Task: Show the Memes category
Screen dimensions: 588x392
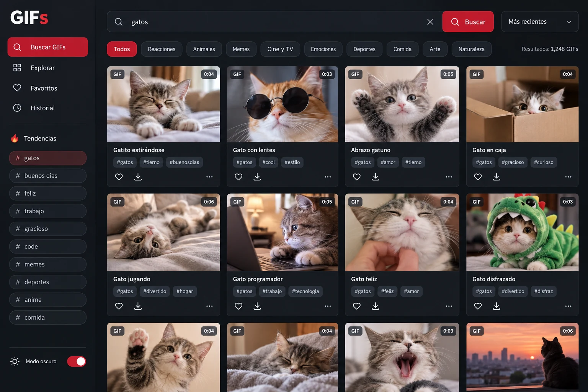Action: pos(241,49)
